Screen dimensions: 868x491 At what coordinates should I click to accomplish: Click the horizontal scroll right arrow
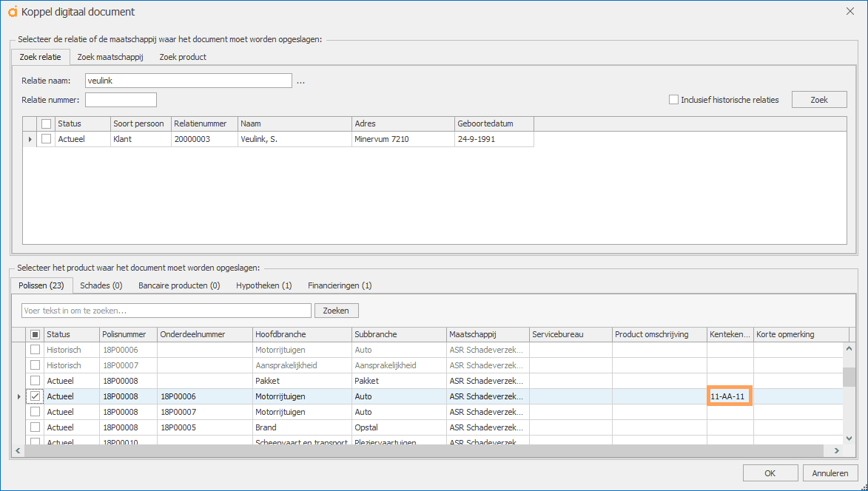coord(837,451)
